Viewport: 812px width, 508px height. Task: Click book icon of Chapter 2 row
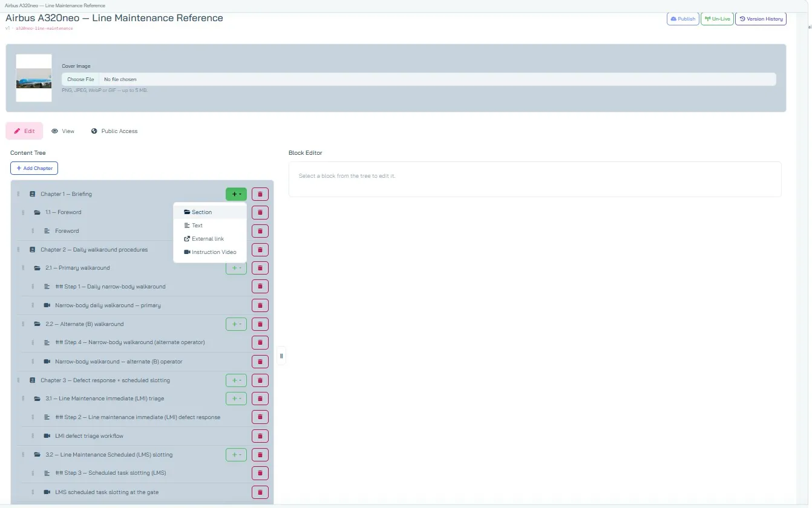33,250
